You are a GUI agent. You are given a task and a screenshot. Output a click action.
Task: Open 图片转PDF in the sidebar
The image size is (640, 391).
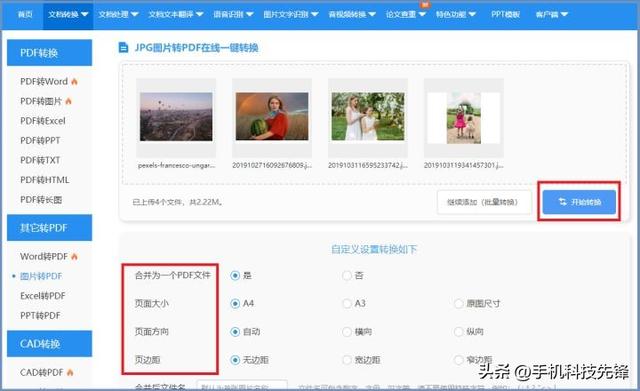(41, 276)
